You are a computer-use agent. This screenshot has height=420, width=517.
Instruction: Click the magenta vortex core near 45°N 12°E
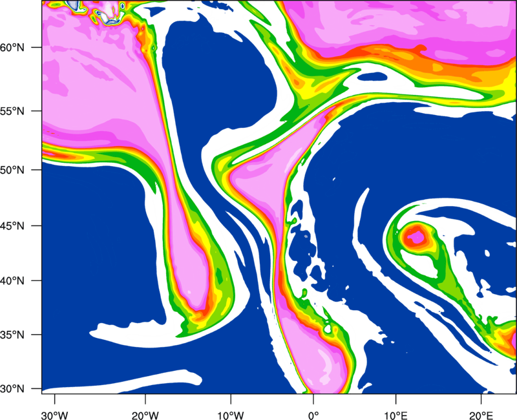(x=414, y=236)
